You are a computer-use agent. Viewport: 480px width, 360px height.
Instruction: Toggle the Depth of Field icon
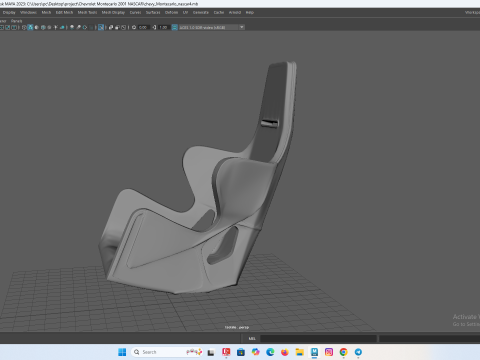(x=91, y=27)
